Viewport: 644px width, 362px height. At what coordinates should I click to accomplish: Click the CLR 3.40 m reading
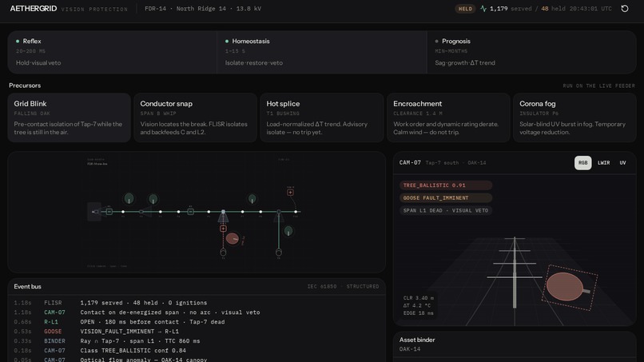[418, 298]
